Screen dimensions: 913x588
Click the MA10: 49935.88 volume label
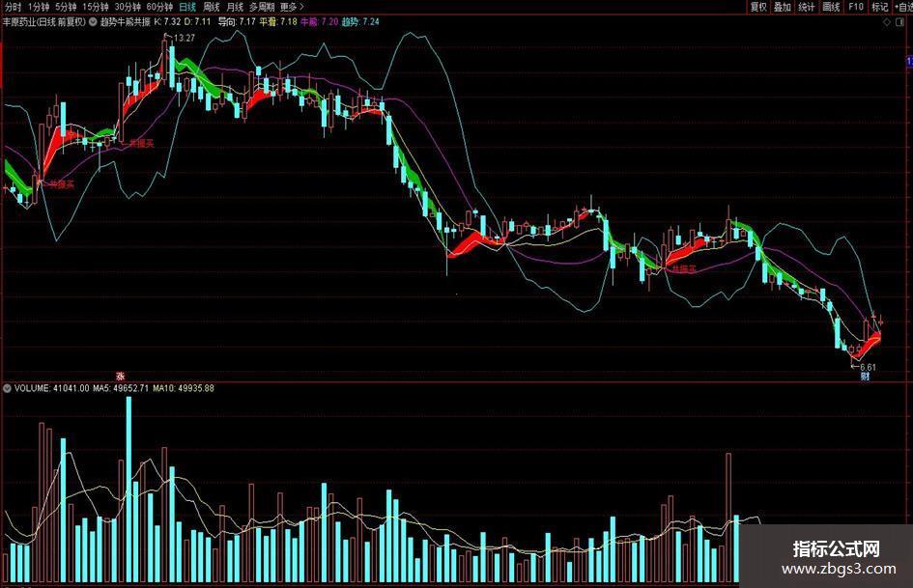tap(184, 388)
